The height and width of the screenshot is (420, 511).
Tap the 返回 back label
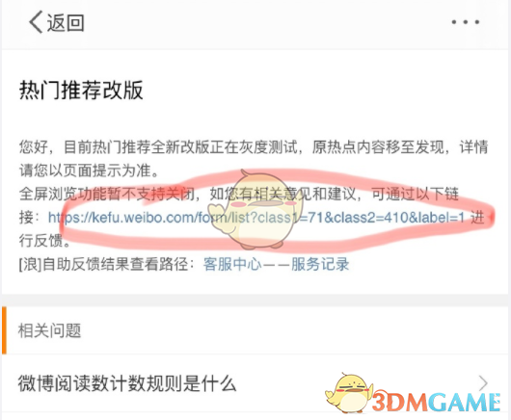point(66,23)
